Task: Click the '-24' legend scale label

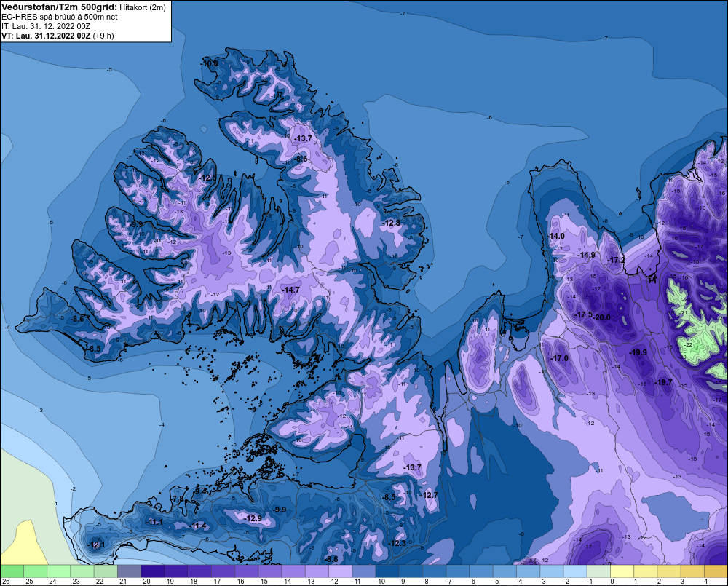Action: pos(52,582)
